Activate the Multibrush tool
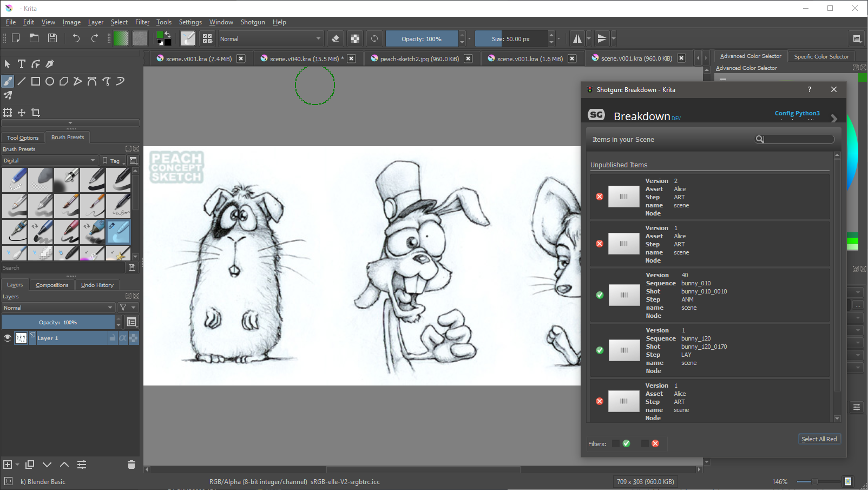This screenshot has width=868, height=490. click(8, 95)
